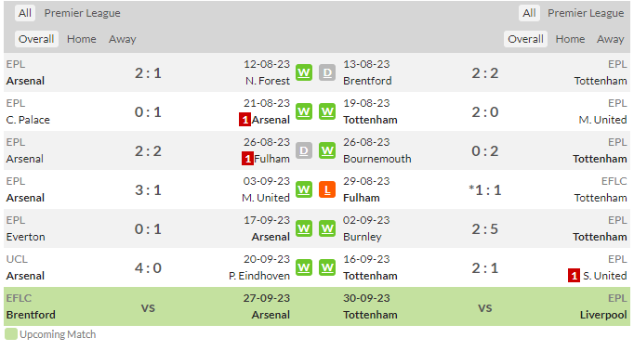634x364 pixels.
Task: Click the W icon beside N. Forest
Action: tap(304, 72)
